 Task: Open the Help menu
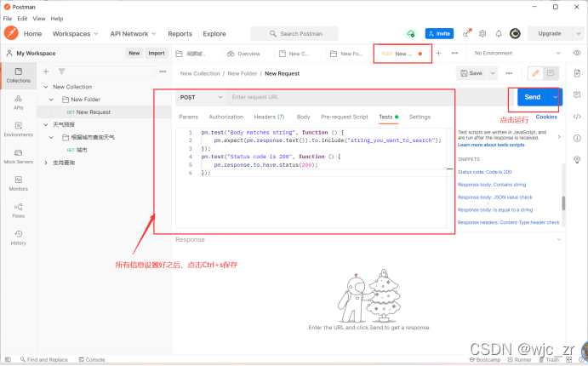point(57,19)
